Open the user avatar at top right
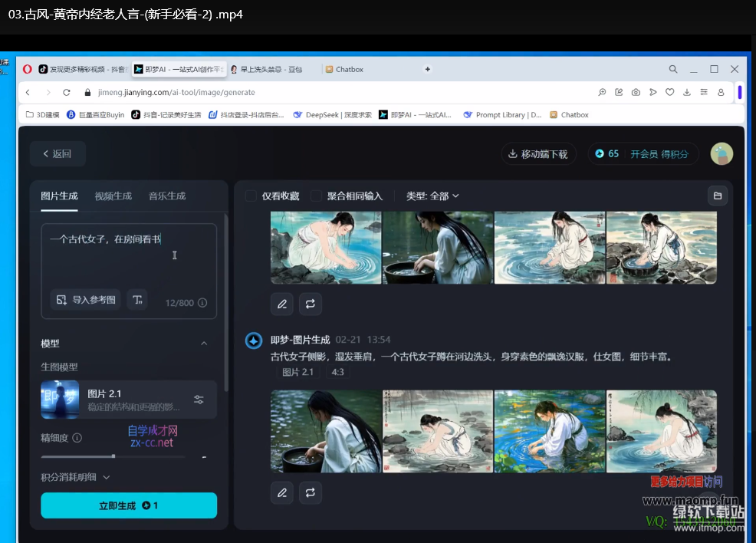Viewport: 756px width, 543px height. click(x=721, y=153)
